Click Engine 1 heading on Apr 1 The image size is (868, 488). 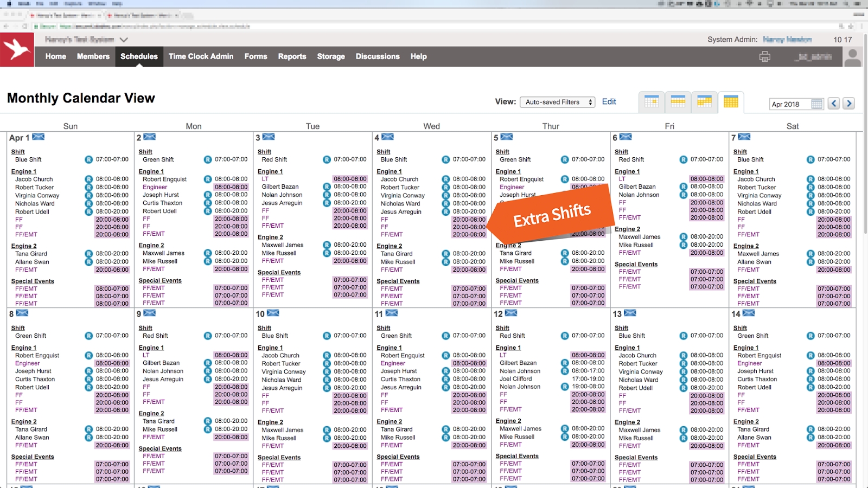pyautogui.click(x=24, y=171)
